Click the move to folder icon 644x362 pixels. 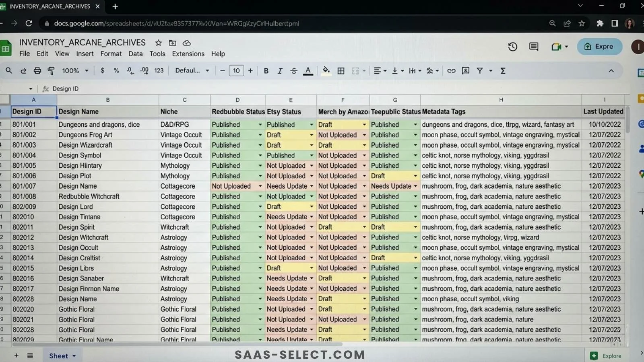tap(173, 43)
